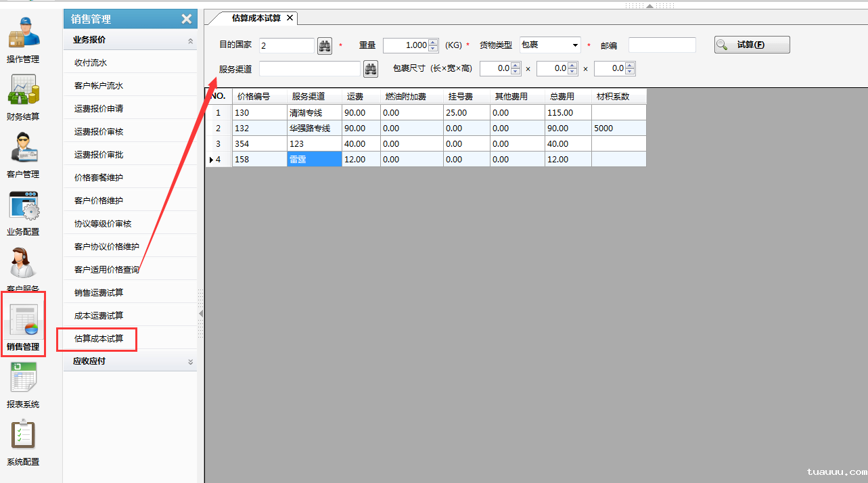Increase 重量 with its up stepper arrow
Screen dimensions: 868x483
tap(432, 42)
